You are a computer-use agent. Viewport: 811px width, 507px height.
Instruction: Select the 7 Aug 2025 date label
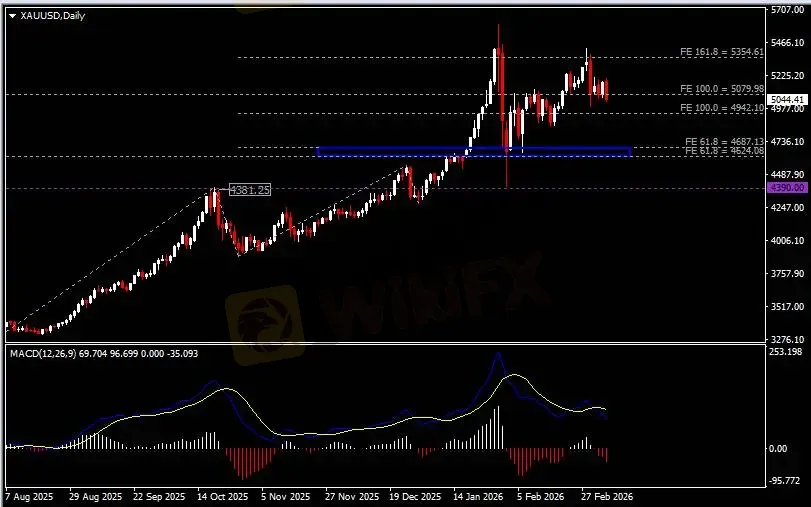click(29, 497)
